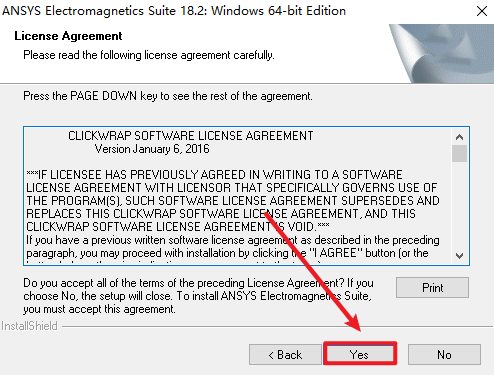The image size is (494, 375).
Task: Print the license agreement
Action: (x=432, y=287)
